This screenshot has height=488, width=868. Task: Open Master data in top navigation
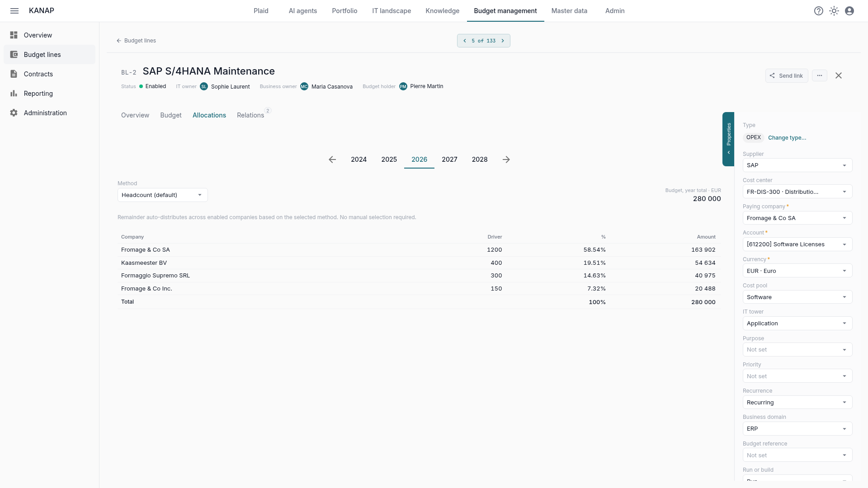click(569, 11)
